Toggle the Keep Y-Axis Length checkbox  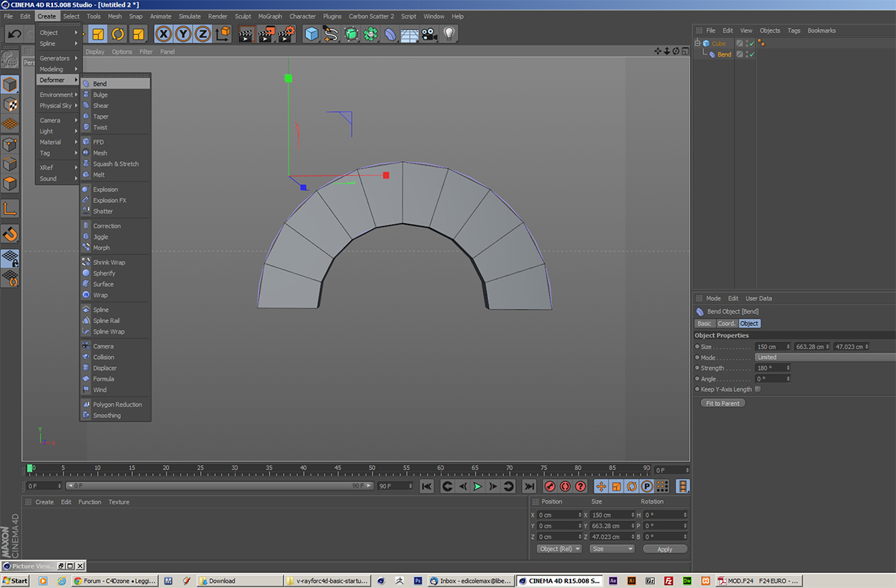tap(758, 390)
